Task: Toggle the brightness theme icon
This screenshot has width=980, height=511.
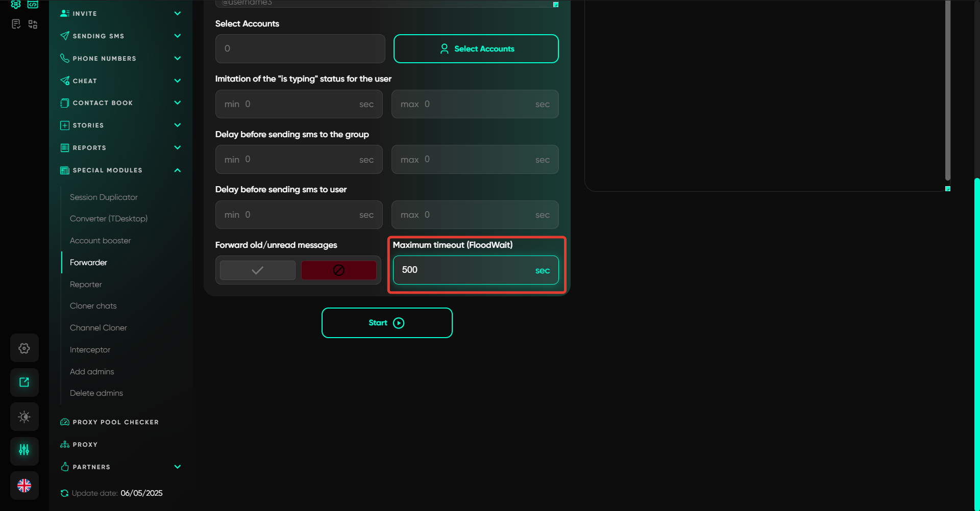Action: [24, 417]
